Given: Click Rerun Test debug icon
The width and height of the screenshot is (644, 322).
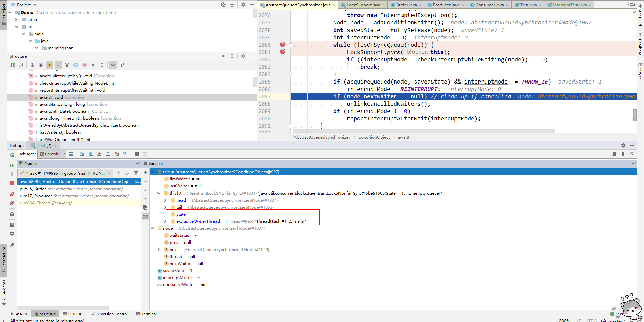Looking at the screenshot, I should click(12, 155).
